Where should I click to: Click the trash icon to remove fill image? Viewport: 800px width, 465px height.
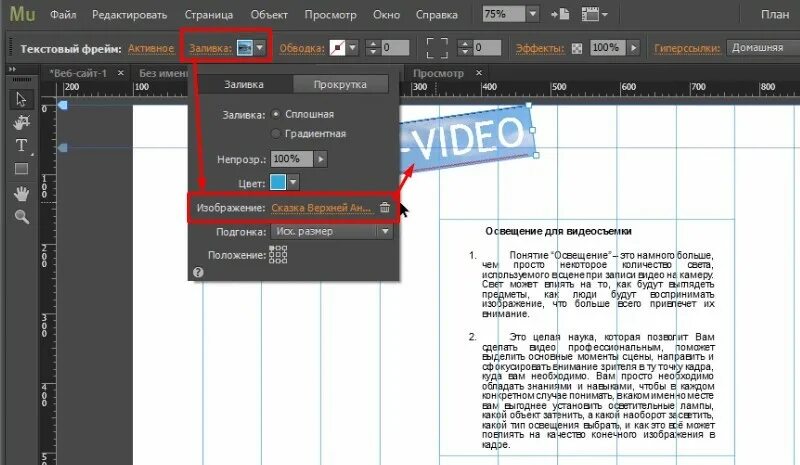385,207
